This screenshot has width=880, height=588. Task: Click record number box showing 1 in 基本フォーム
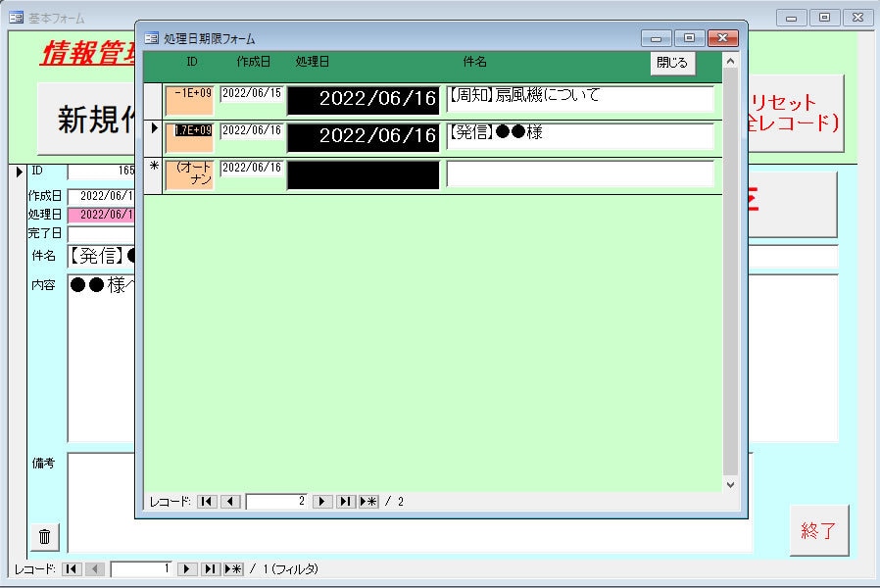click(x=141, y=569)
